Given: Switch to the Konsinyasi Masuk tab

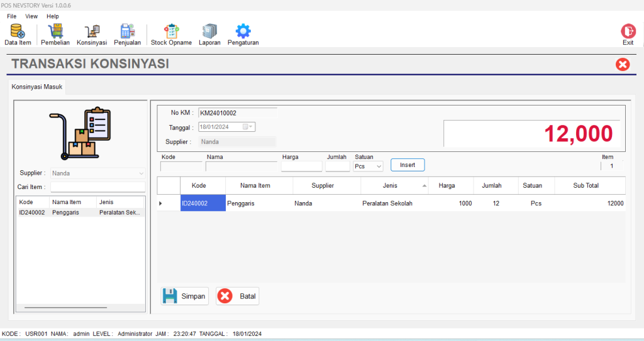Looking at the screenshot, I should click(37, 87).
